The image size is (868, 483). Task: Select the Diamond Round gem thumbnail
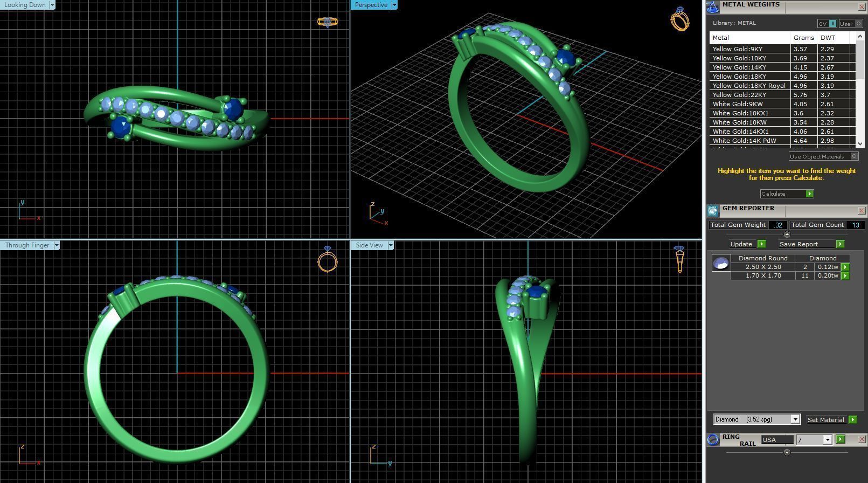(x=721, y=263)
